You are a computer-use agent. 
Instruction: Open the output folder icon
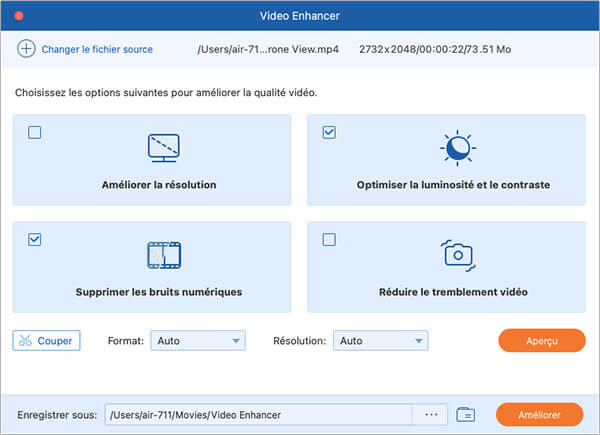click(x=464, y=414)
